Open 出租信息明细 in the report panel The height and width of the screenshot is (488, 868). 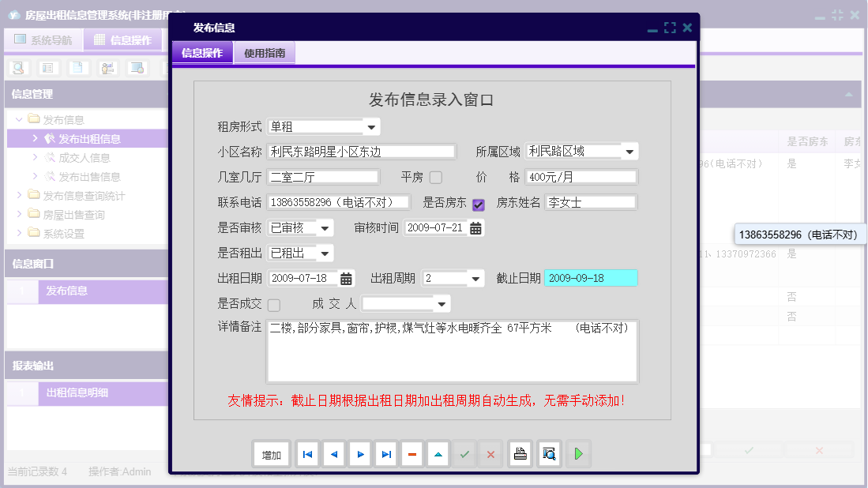[79, 392]
